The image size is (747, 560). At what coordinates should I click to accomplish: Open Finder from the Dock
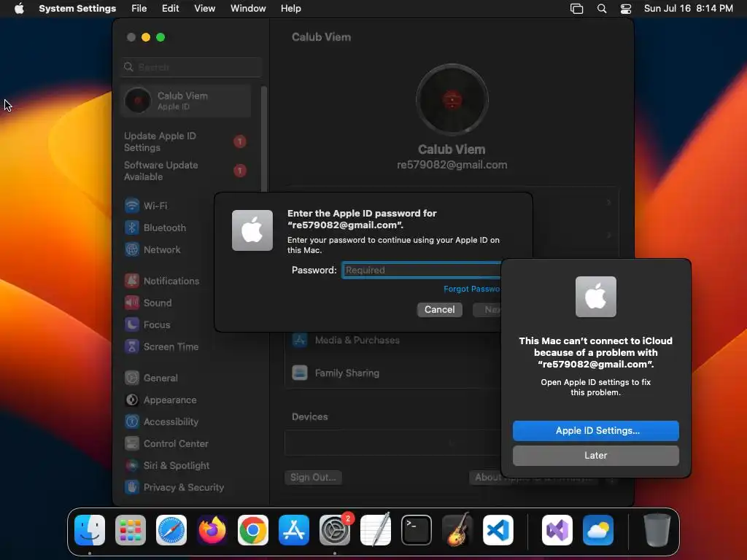pyautogui.click(x=90, y=530)
